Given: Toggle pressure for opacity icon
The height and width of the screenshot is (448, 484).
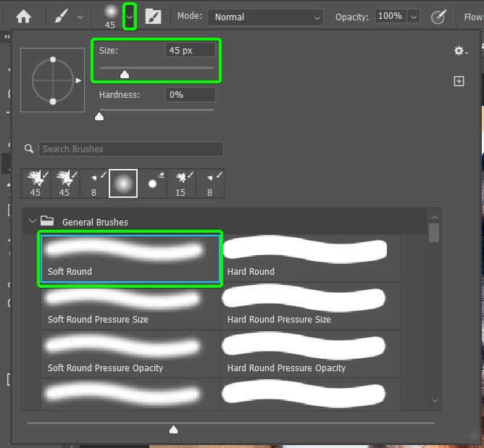Looking at the screenshot, I should point(438,17).
